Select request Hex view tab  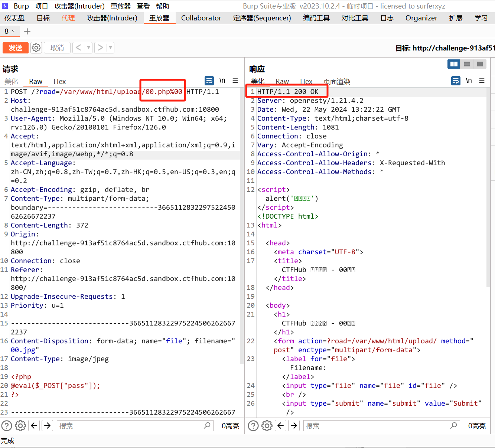[59, 81]
